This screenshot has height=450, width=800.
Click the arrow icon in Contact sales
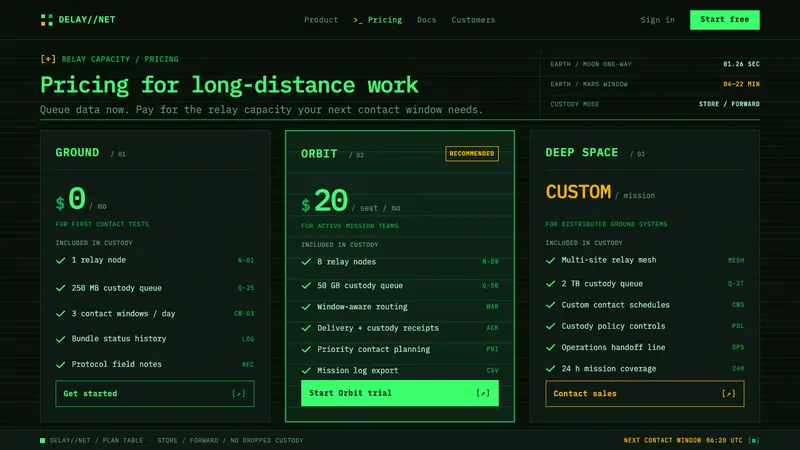729,393
